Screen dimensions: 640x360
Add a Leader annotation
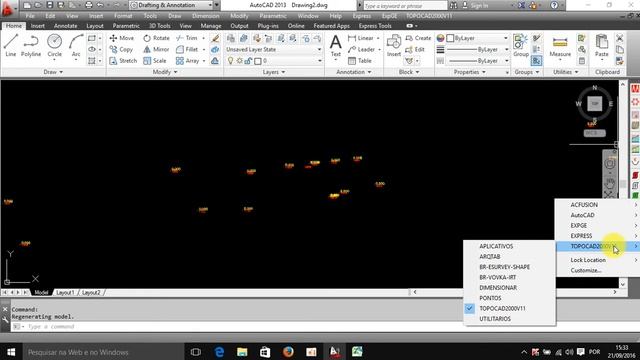(361, 49)
